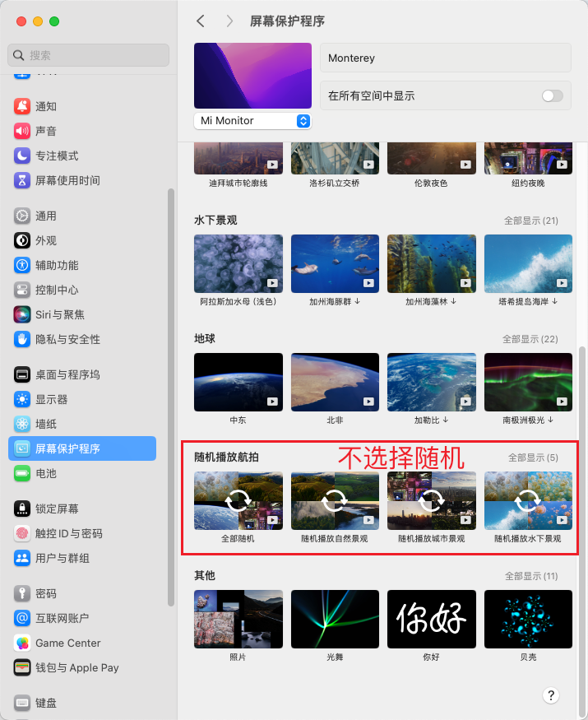
Task: Toggle 在所有空间中显示 switch
Action: point(552,96)
